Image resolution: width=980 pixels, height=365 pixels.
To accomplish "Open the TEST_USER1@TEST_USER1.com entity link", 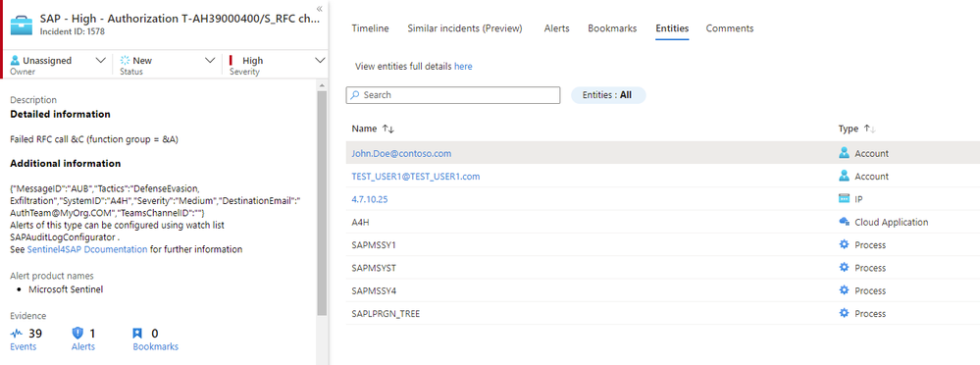I will pos(416,177).
